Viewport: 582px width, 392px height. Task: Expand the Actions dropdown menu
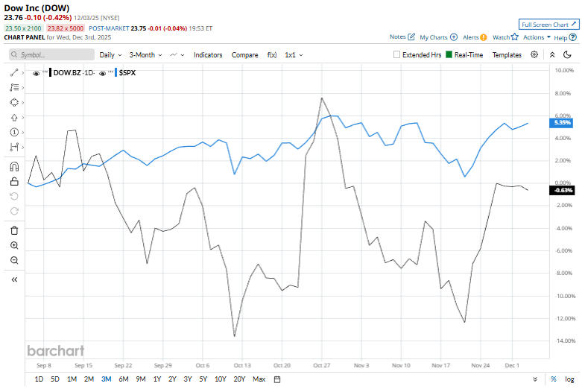pos(537,37)
